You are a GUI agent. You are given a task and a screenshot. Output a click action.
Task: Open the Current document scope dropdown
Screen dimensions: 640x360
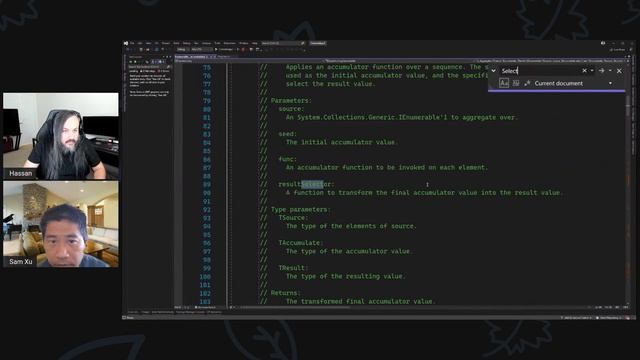[610, 83]
